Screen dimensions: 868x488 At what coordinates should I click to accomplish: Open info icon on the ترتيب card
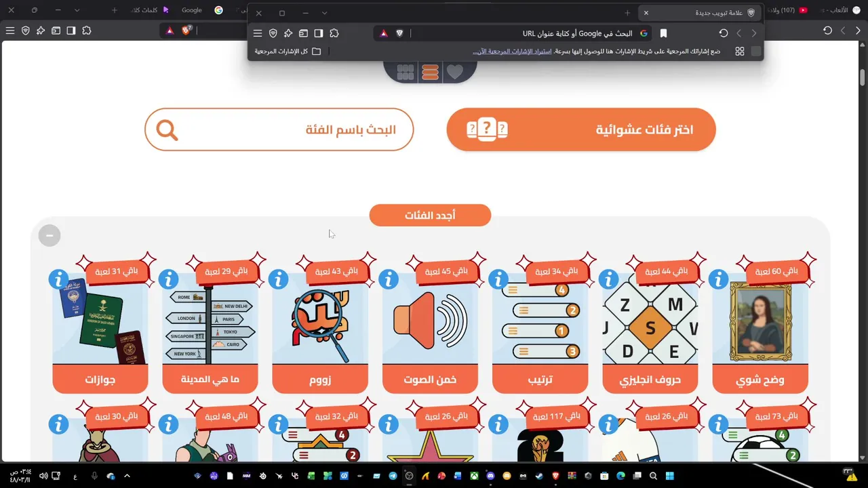pyautogui.click(x=498, y=279)
